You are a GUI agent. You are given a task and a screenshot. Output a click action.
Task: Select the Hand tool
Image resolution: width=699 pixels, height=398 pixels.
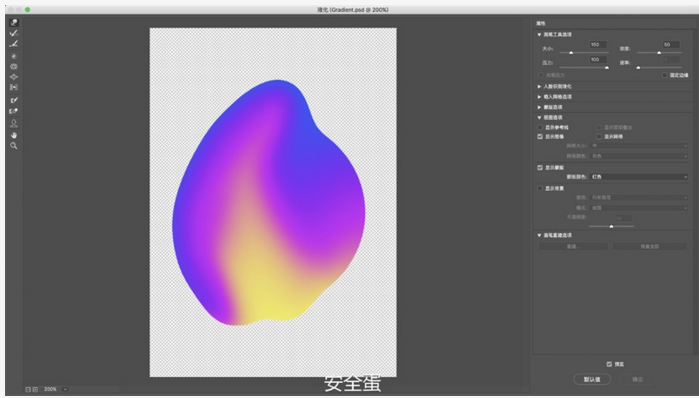tap(14, 135)
